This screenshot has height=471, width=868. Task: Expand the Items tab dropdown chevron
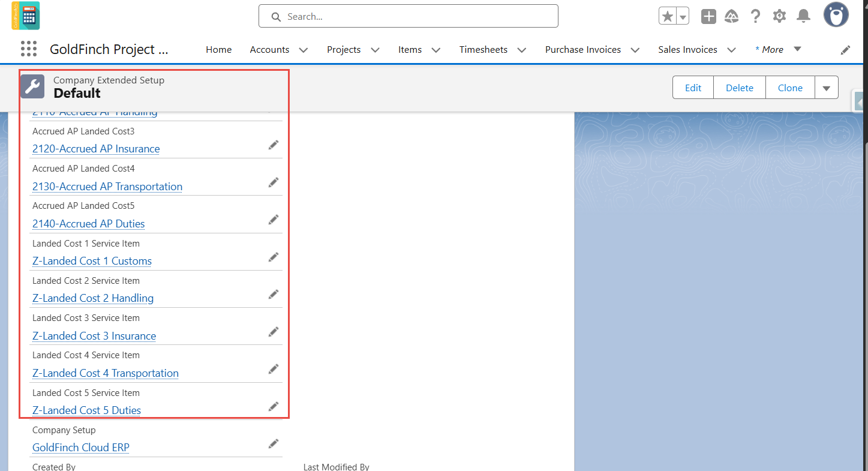click(436, 50)
